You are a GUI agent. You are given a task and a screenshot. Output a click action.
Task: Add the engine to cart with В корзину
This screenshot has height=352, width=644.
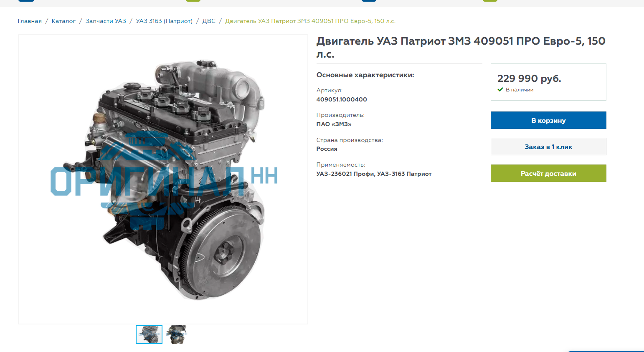[548, 120]
